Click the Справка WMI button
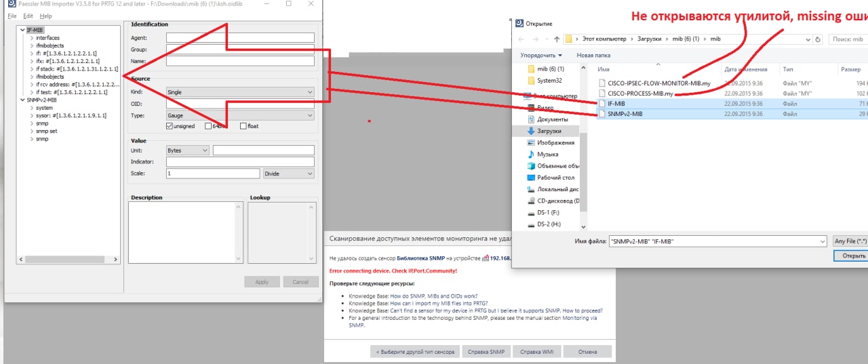 point(536,352)
